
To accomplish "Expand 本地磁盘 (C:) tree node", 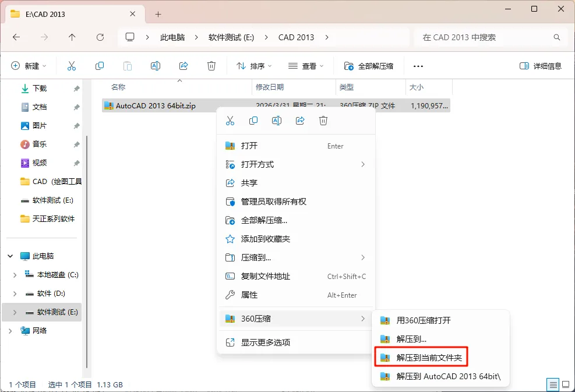I will pos(15,275).
